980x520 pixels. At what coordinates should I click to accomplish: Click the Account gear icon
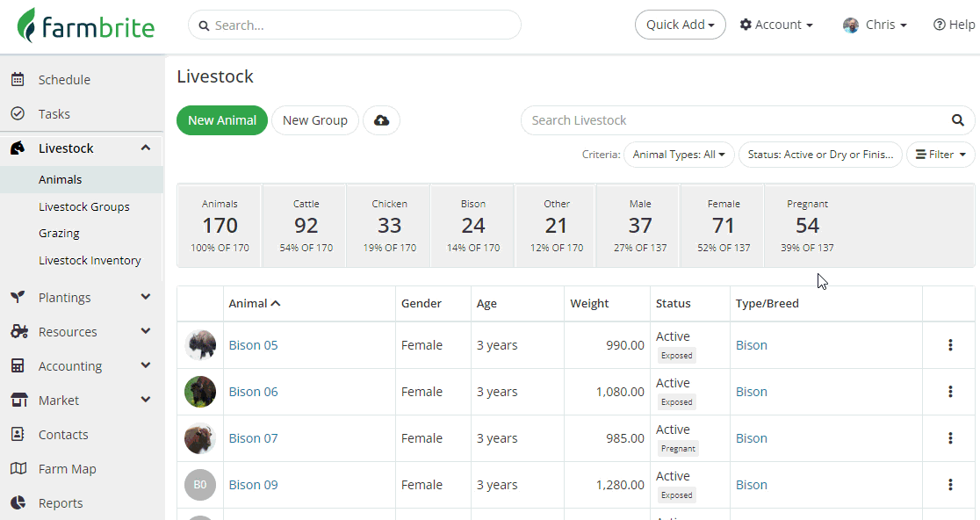746,25
